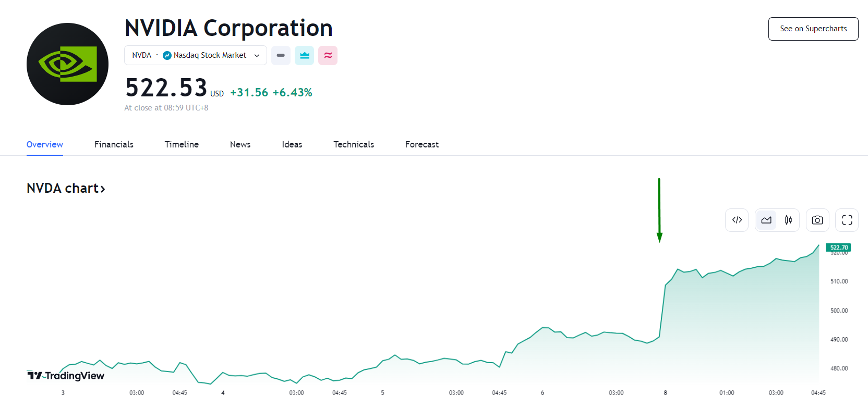Image resolution: width=868 pixels, height=409 pixels.
Task: Click the Timeline tab
Action: pos(182,144)
